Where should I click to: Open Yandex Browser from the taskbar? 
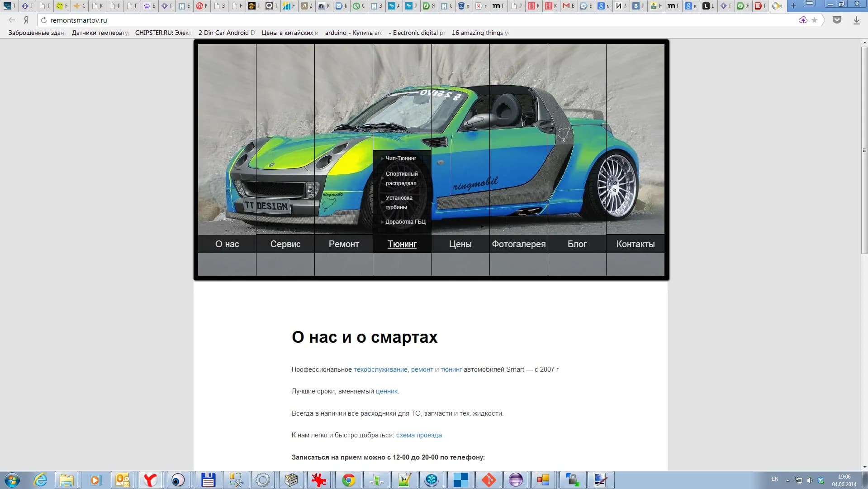(x=151, y=479)
